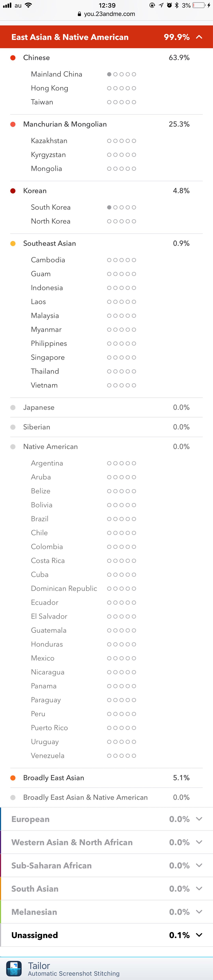Tap the you.23andme.com address bar
The width and height of the screenshot is (213, 980).
[x=106, y=14]
